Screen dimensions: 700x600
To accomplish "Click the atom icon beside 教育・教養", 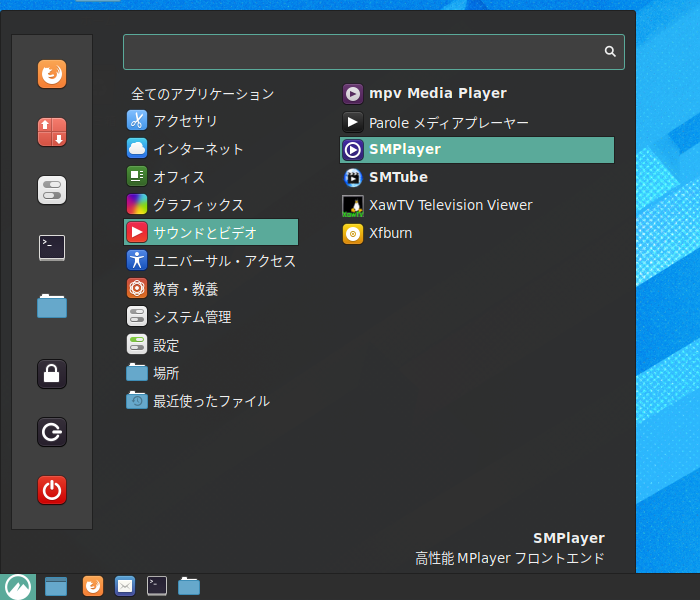I will pyautogui.click(x=137, y=288).
